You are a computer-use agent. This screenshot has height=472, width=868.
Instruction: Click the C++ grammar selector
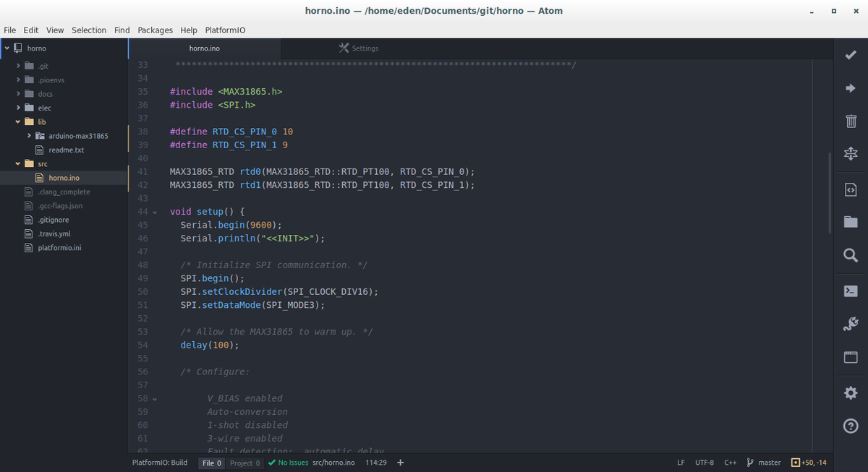click(731, 463)
